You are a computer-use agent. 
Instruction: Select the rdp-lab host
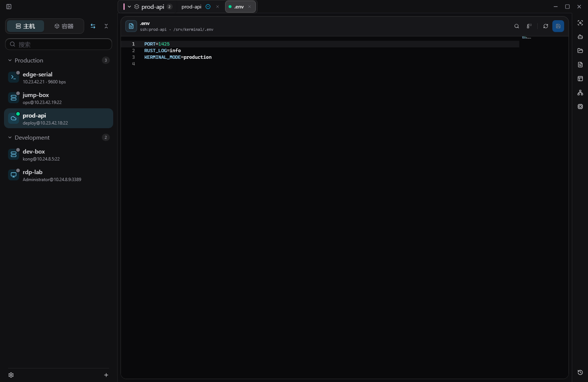pos(59,175)
